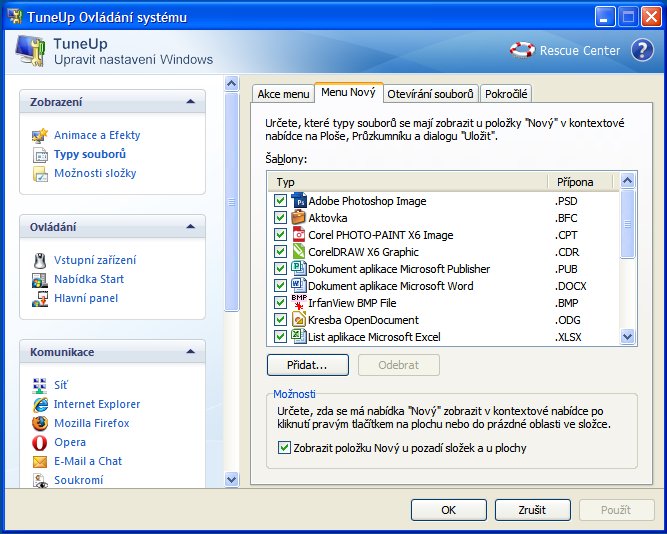
Task: Open the Mozilla Firefox settings link
Action: [91, 423]
